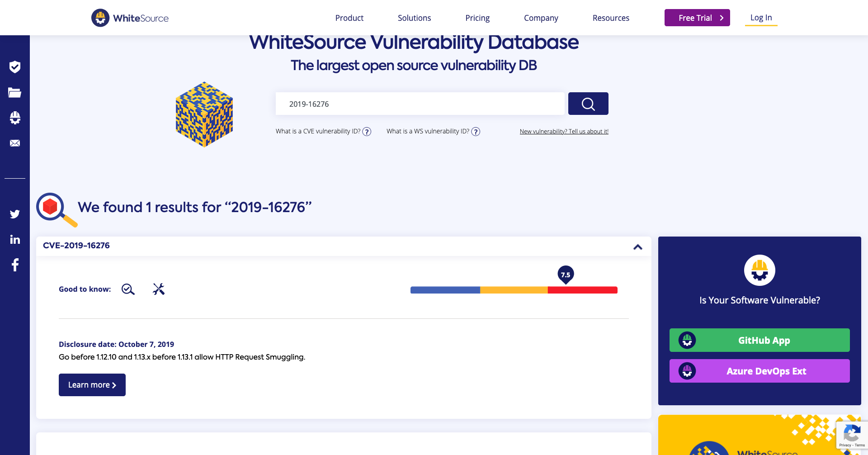Click the 7.5 severity score marker
This screenshot has width=868, height=455.
[566, 275]
